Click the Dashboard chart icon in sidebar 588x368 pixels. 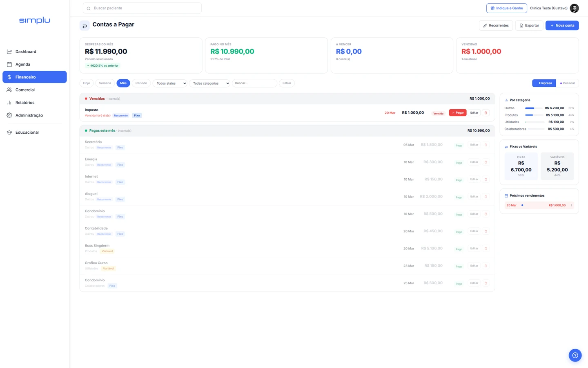tap(9, 52)
